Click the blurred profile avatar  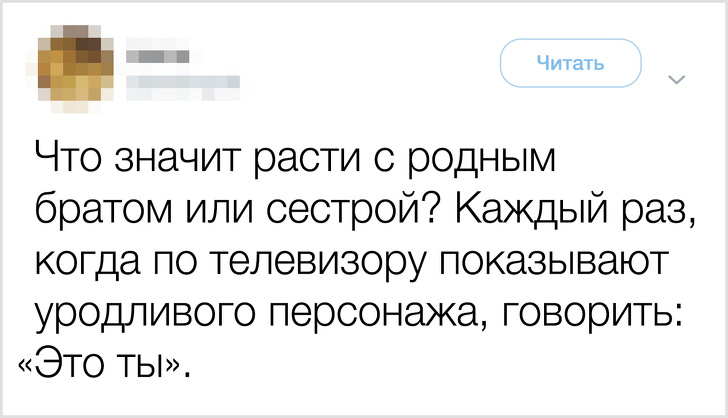77,65
